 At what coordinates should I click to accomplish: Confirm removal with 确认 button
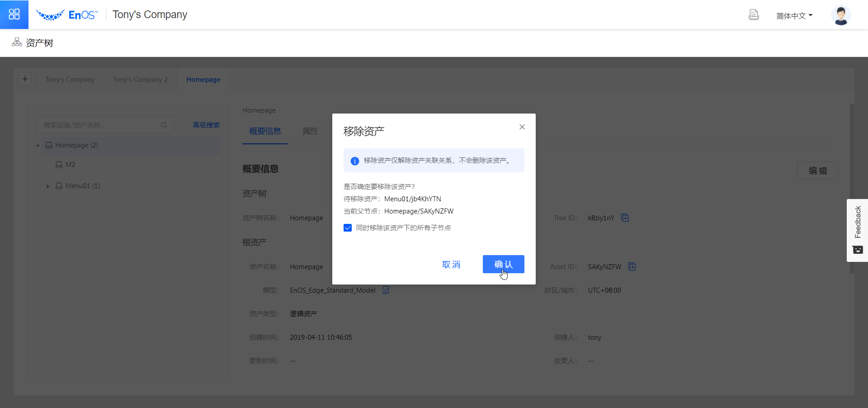503,264
